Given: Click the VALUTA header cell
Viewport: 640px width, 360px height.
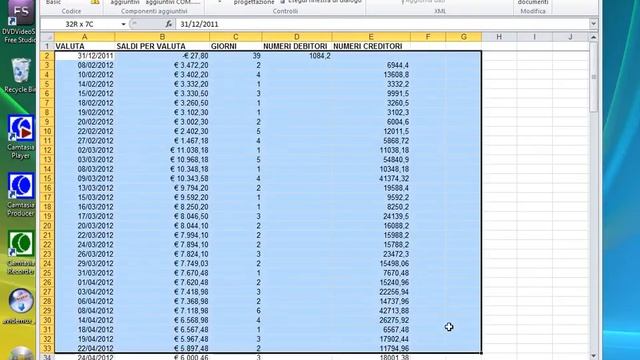Looking at the screenshot, I should pyautogui.click(x=84, y=46).
